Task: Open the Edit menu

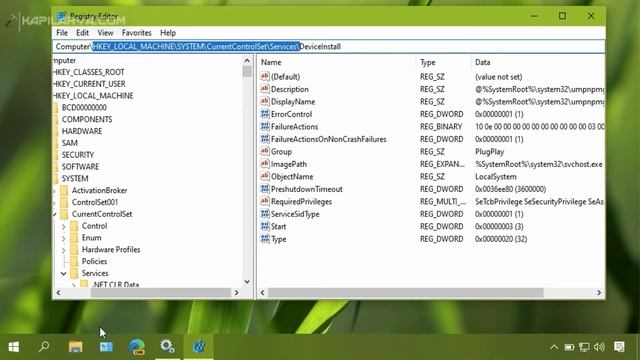Action: click(82, 33)
